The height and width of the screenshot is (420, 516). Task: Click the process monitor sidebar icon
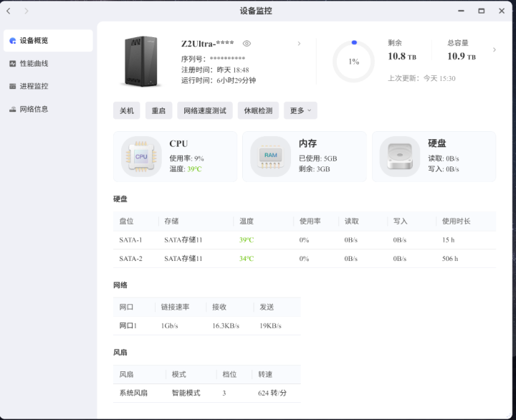tap(13, 87)
